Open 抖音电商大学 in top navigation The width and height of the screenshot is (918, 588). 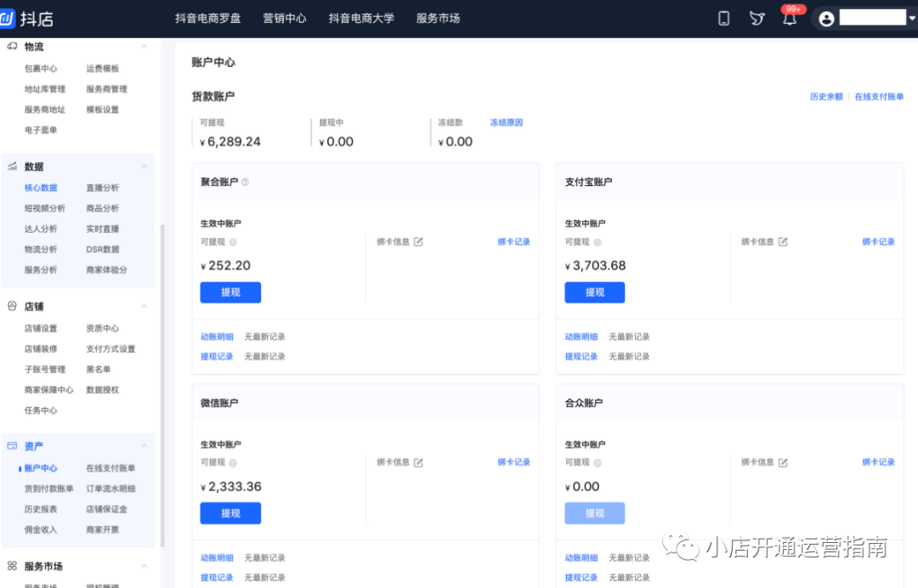click(361, 19)
